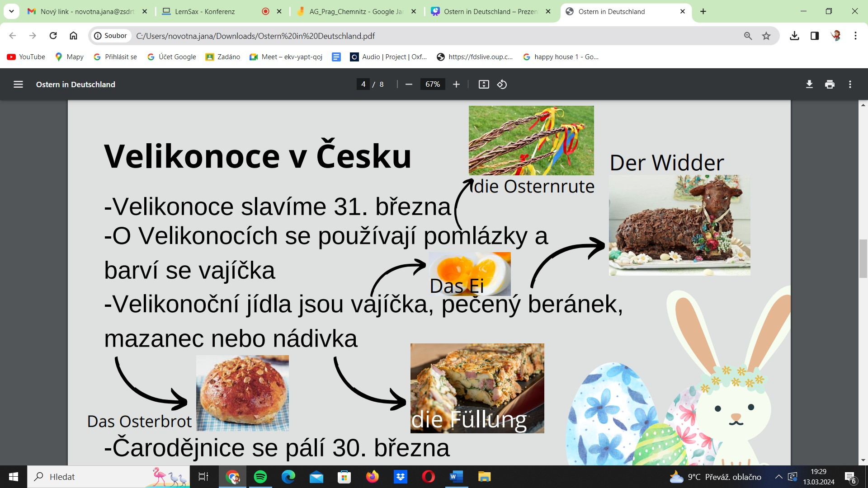Open the Mapy bookmark
Viewport: 868px width, 488px height.
(x=69, y=57)
